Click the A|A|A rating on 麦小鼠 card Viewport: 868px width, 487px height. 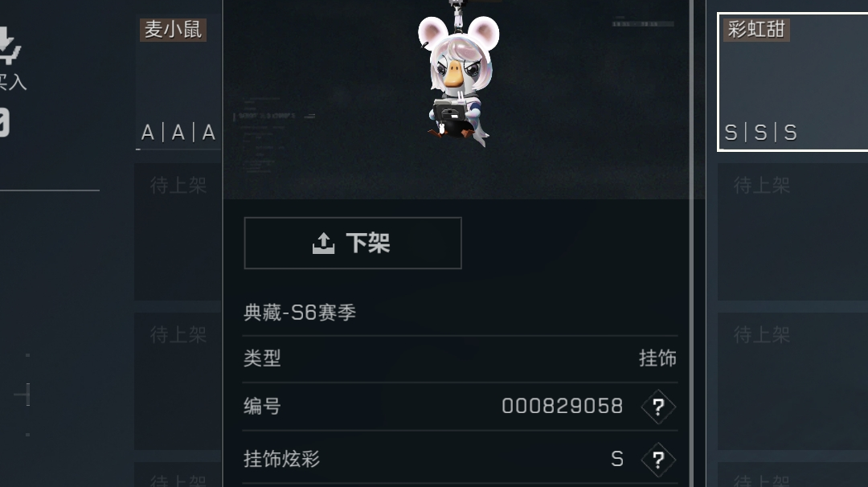point(178,133)
